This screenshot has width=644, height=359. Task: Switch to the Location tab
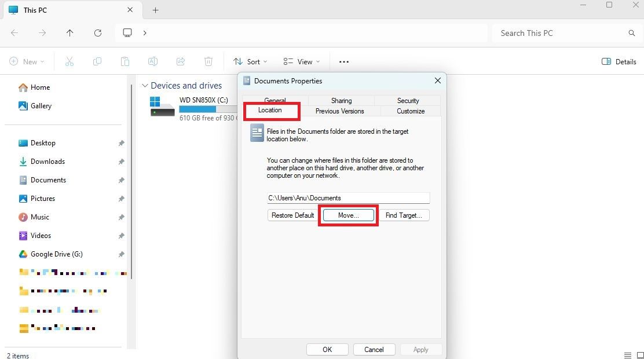[270, 111]
